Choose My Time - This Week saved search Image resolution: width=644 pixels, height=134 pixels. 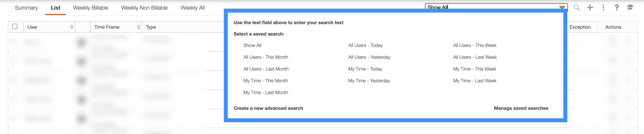[x=474, y=69]
